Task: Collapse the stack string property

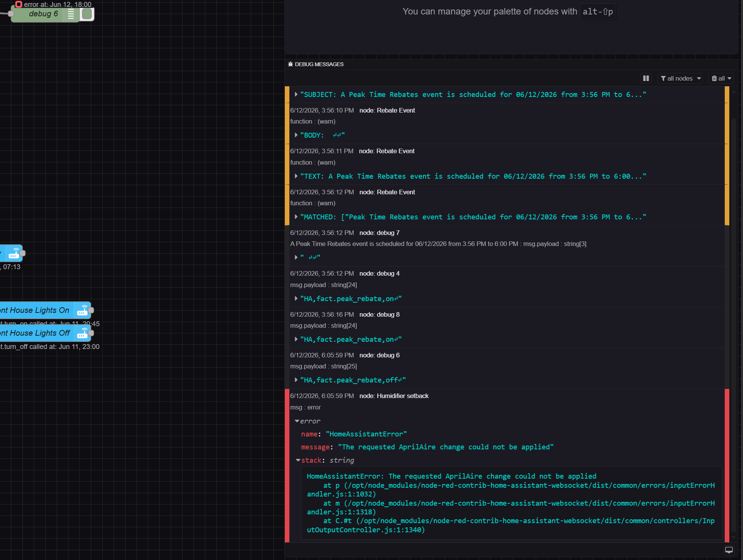Action: click(x=298, y=460)
